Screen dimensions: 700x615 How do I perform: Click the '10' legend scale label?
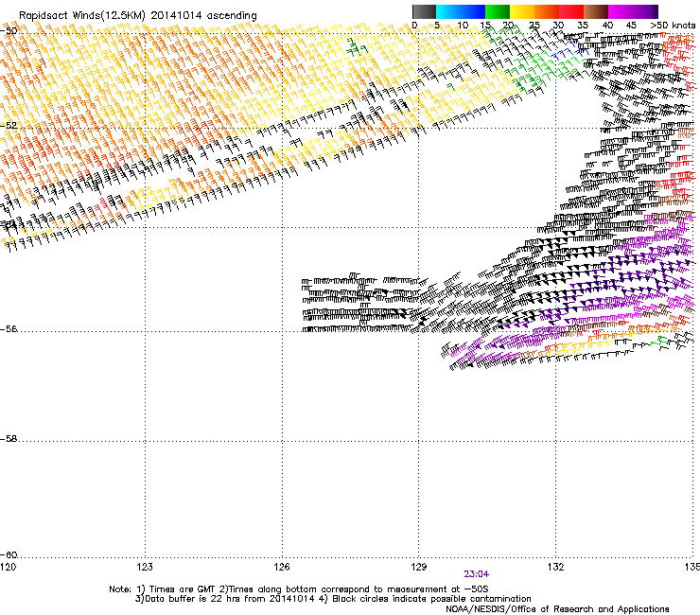tap(463, 26)
